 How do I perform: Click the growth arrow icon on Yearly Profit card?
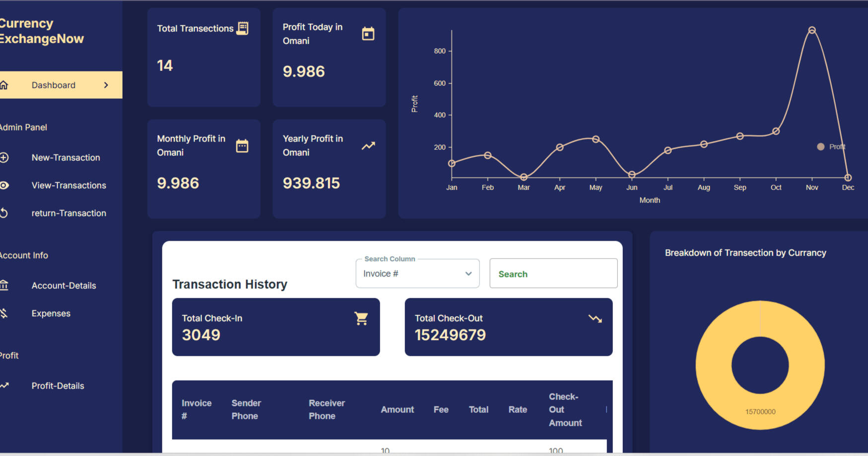click(x=368, y=145)
